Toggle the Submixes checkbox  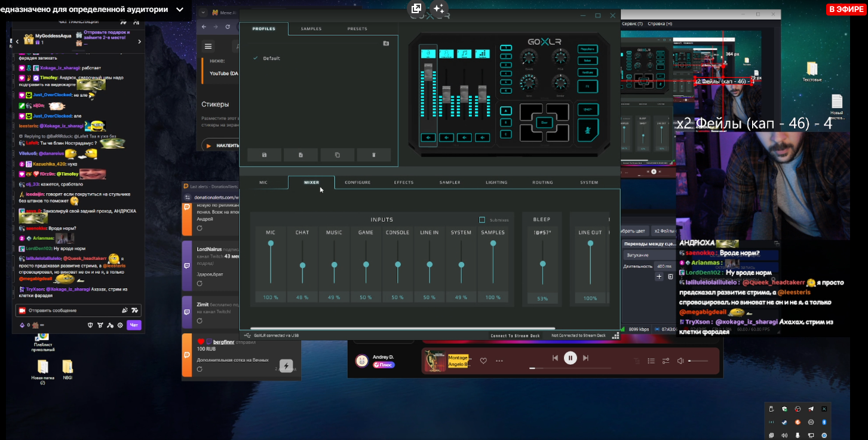(x=482, y=220)
